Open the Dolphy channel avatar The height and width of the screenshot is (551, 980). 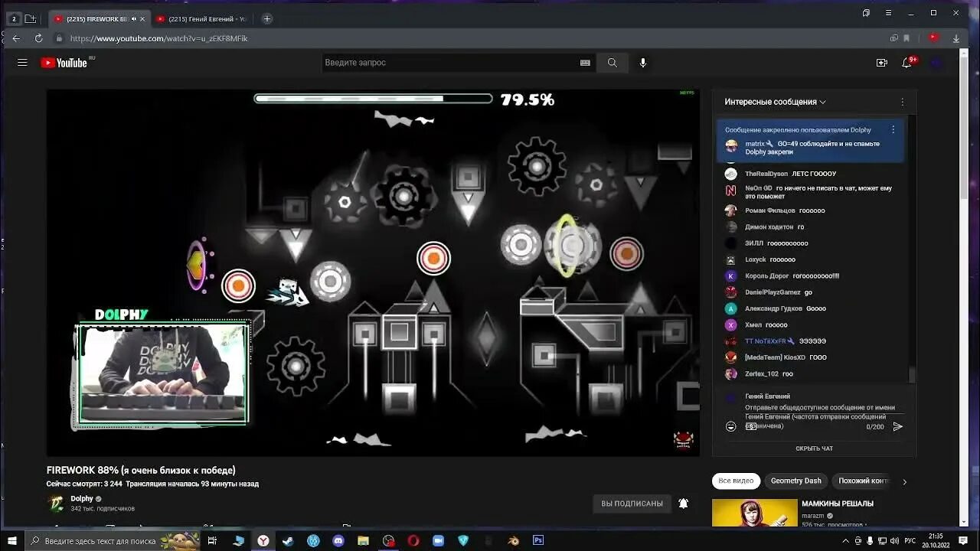click(x=56, y=504)
